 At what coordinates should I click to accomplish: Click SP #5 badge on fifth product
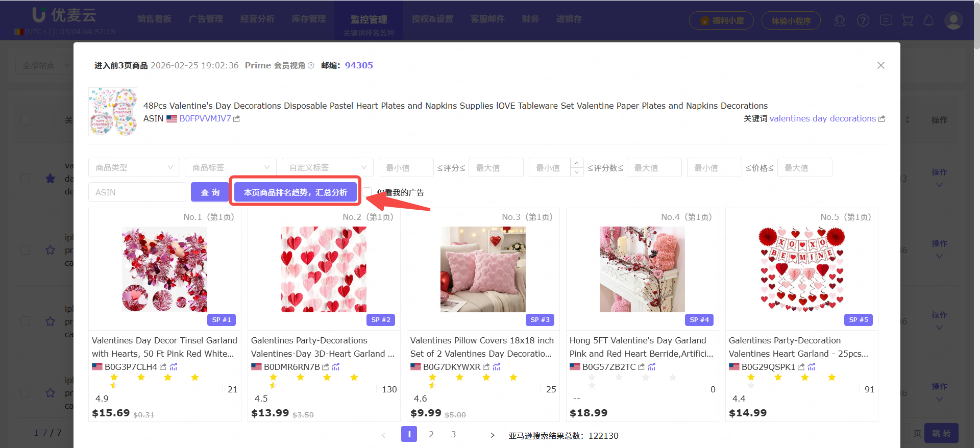click(x=859, y=320)
